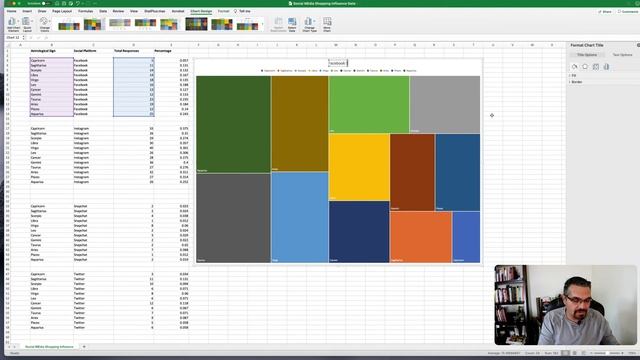
Task: Open Select Data dialog
Action: [292, 24]
